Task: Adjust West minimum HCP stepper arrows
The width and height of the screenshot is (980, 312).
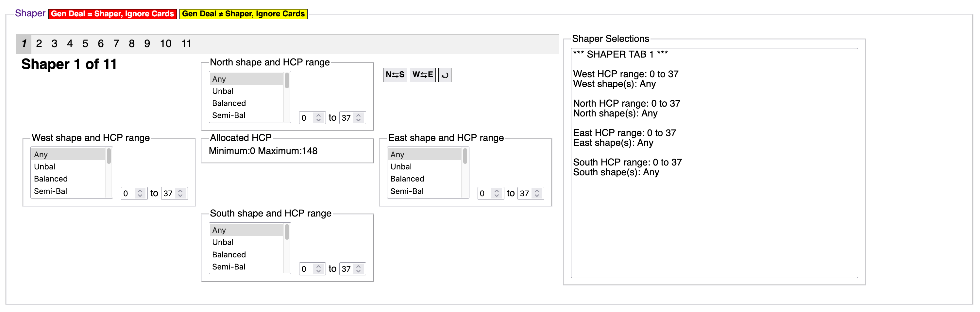Action: [x=140, y=193]
